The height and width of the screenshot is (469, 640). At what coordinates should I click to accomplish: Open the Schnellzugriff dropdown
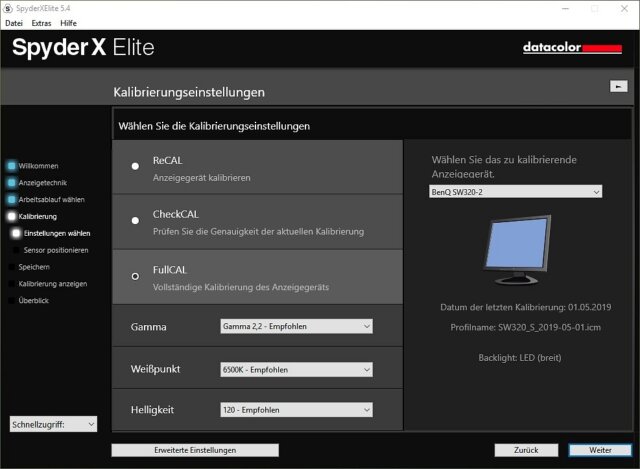53,424
